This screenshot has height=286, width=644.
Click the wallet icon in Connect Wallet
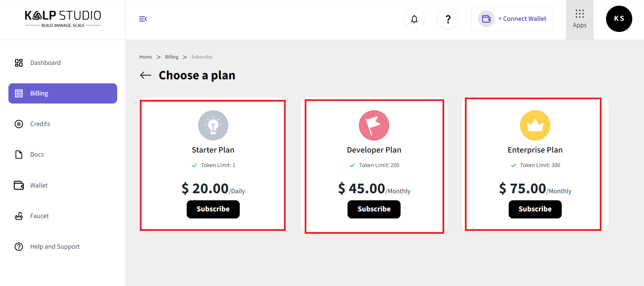click(486, 19)
